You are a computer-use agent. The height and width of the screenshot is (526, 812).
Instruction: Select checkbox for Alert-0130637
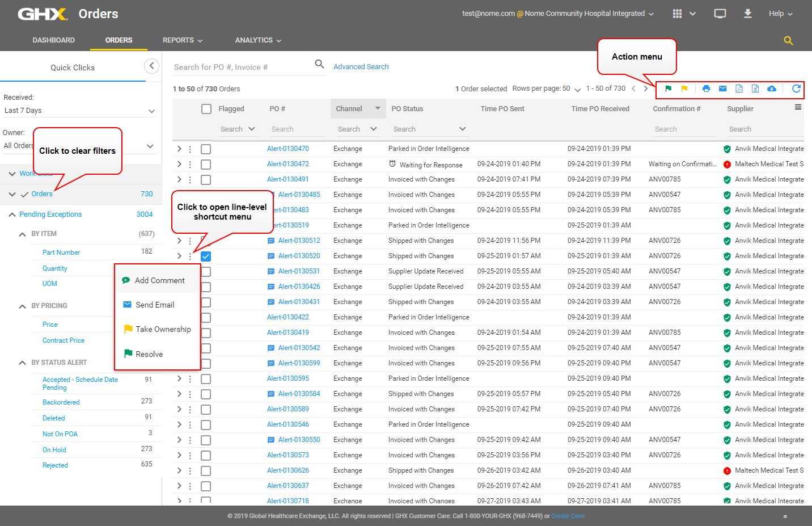coord(206,486)
